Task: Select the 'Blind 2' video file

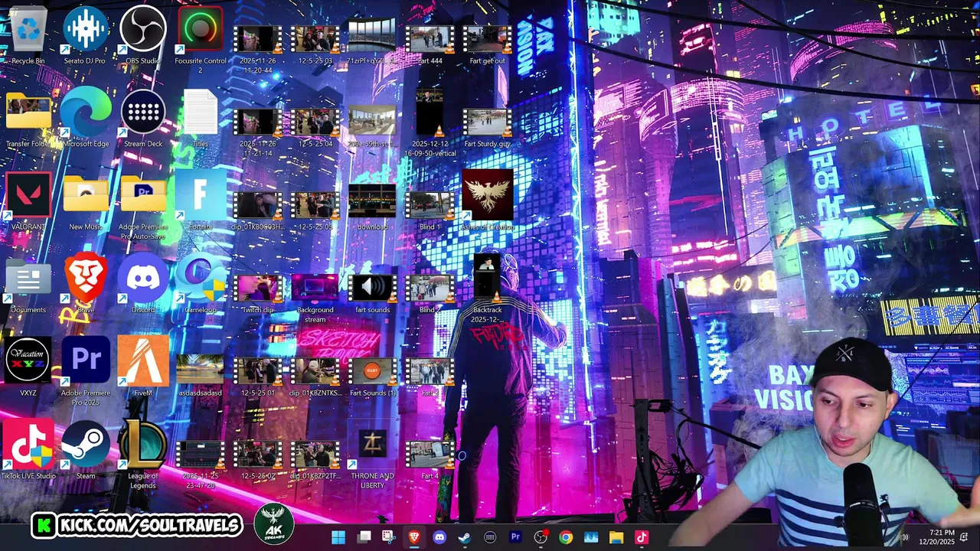Action: pos(430,294)
